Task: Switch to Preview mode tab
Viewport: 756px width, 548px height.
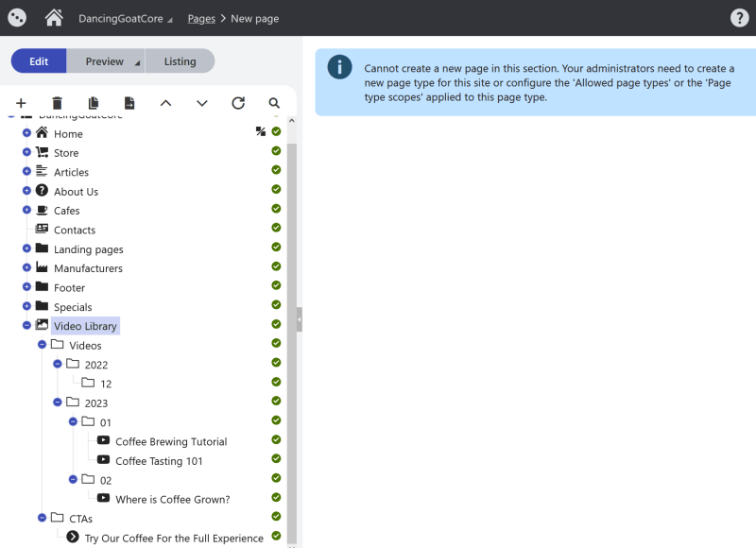Action: tap(104, 61)
